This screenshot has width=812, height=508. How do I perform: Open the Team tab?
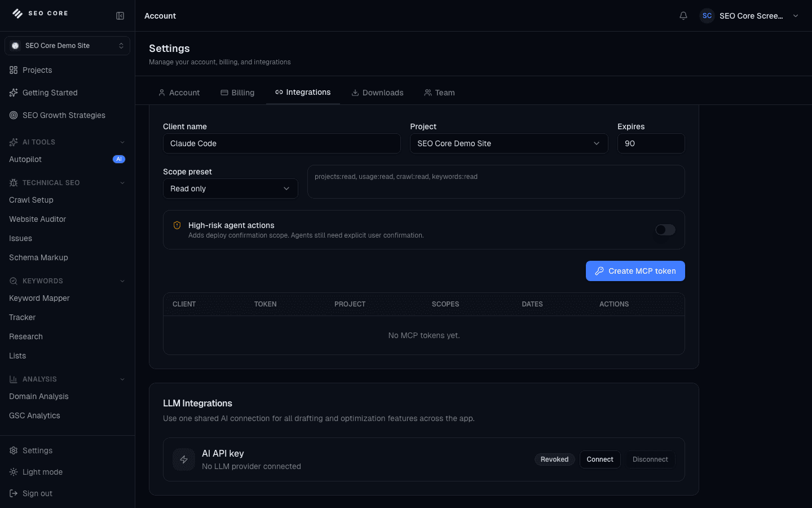[x=439, y=93]
